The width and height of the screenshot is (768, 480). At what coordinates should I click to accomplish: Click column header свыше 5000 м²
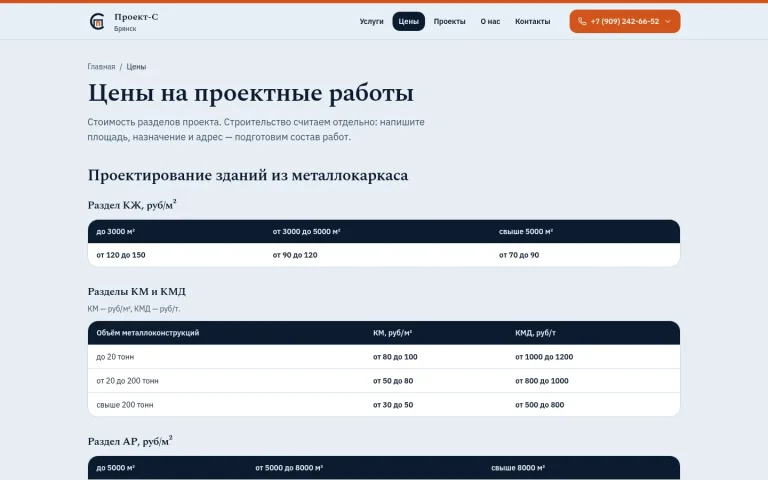(x=526, y=232)
